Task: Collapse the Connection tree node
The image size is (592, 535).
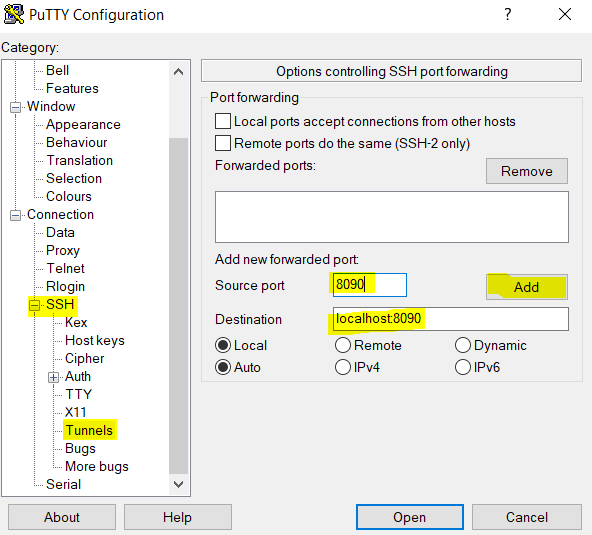Action: coord(15,215)
